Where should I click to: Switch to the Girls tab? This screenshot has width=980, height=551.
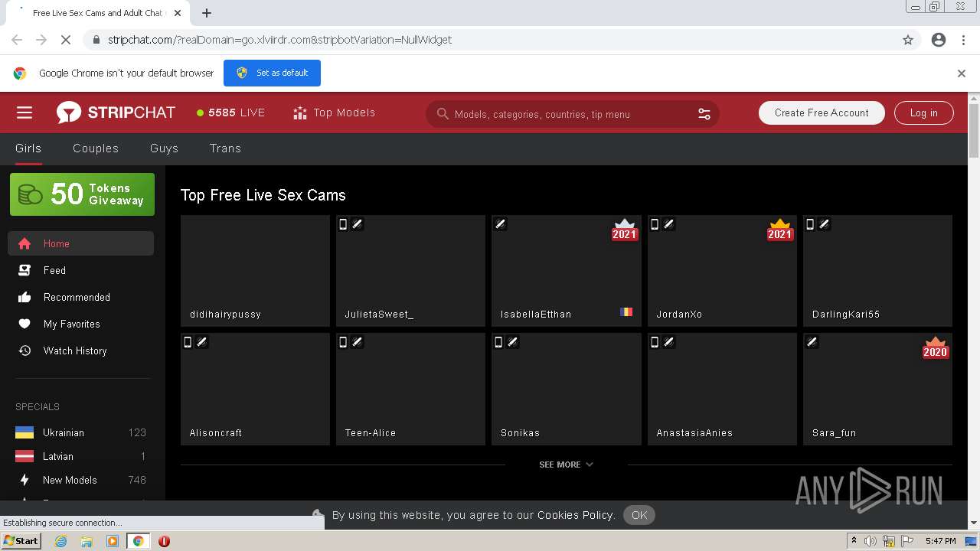click(x=28, y=148)
